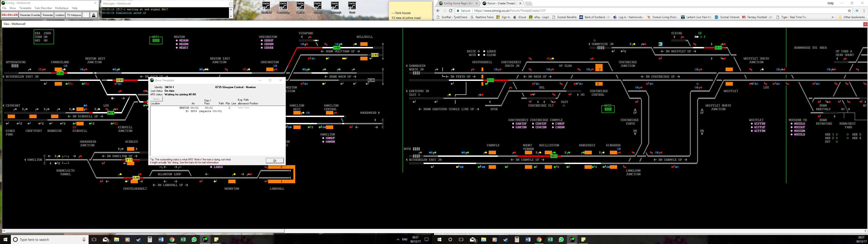This screenshot has width=868, height=244.
Task: Switch to SimSig Home Page tab
Action: pos(458,3)
